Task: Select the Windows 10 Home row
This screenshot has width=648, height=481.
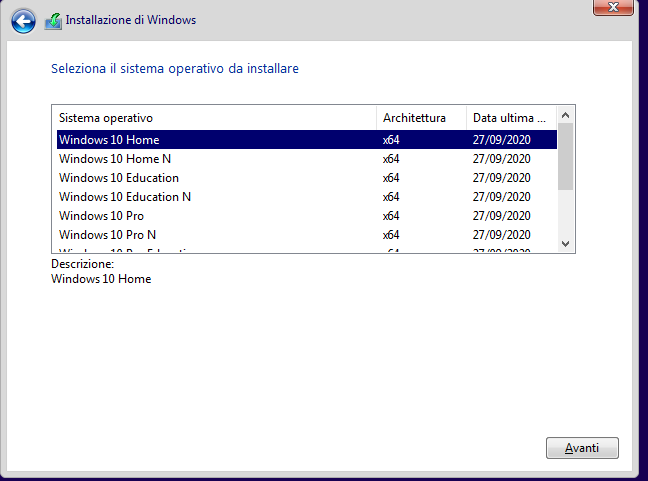Action: point(307,140)
